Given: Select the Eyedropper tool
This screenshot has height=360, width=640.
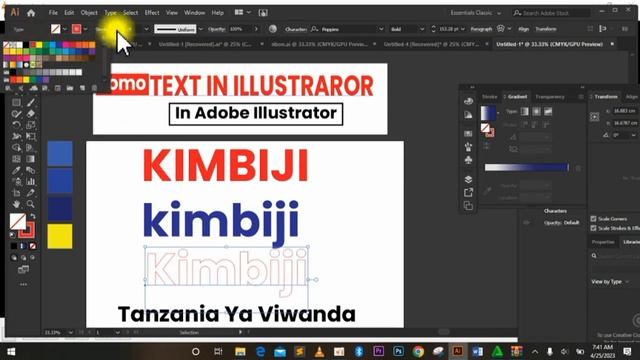Looking at the screenshot, I should [16, 170].
